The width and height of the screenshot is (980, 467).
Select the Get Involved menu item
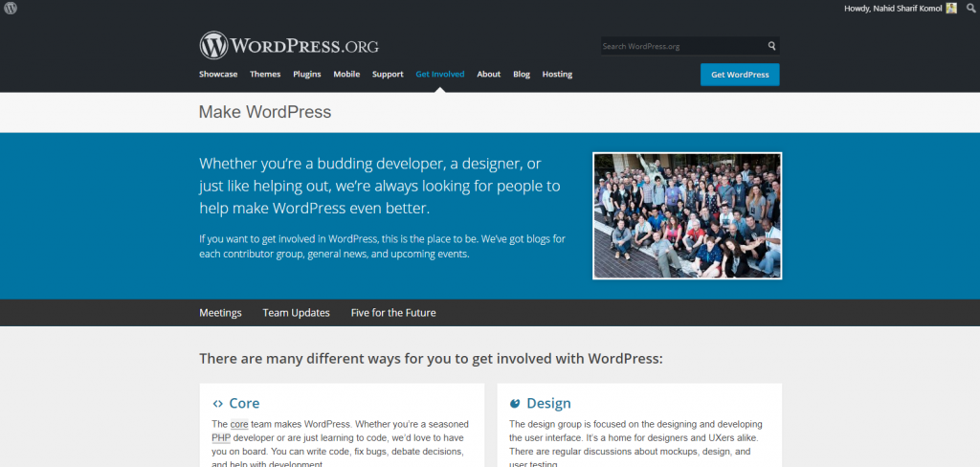tap(440, 74)
